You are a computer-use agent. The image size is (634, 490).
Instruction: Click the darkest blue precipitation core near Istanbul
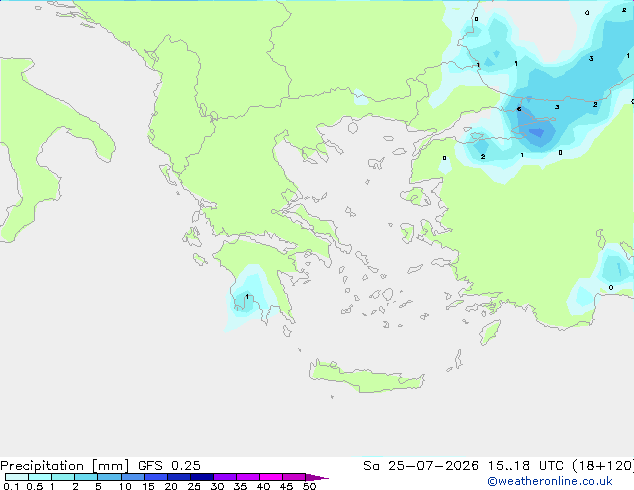point(537,133)
